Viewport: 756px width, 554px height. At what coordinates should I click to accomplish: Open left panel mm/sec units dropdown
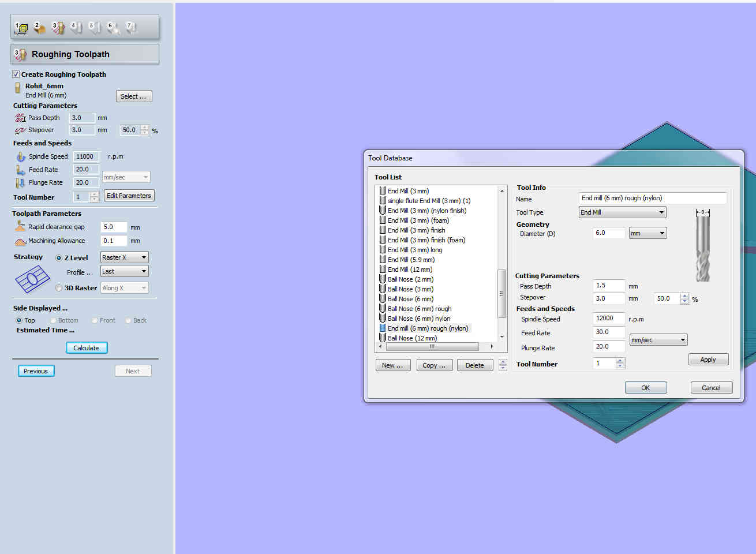(126, 177)
